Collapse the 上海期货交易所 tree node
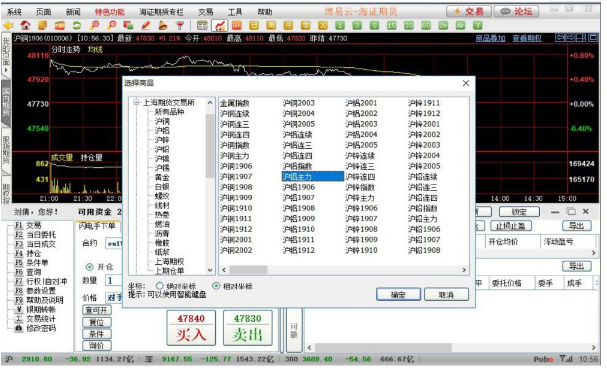 coord(136,103)
